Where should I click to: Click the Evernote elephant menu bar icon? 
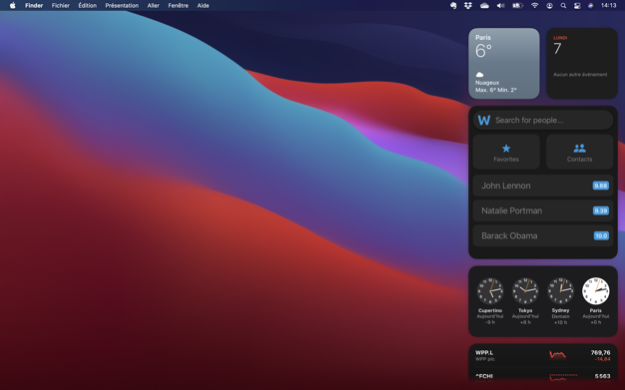[453, 6]
